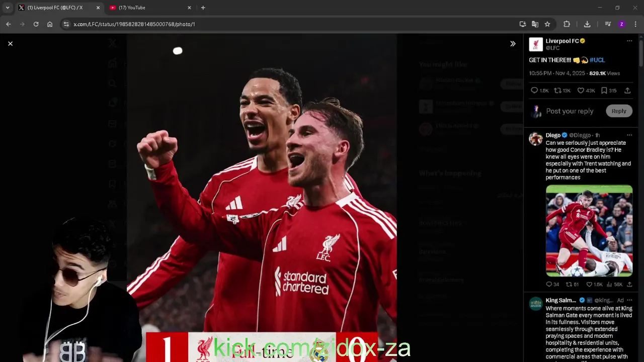The height and width of the screenshot is (362, 644).
Task: Click the Post your reply field
Action: pos(570,111)
